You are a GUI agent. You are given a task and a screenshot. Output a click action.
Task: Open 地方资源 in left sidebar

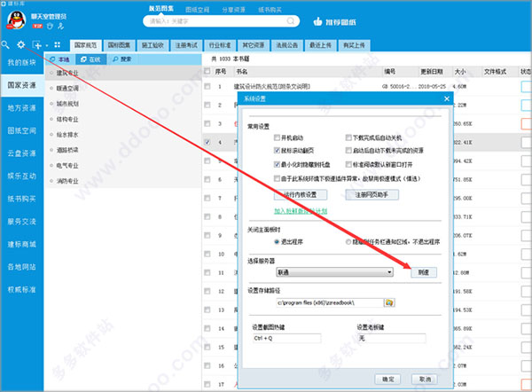coord(21,108)
